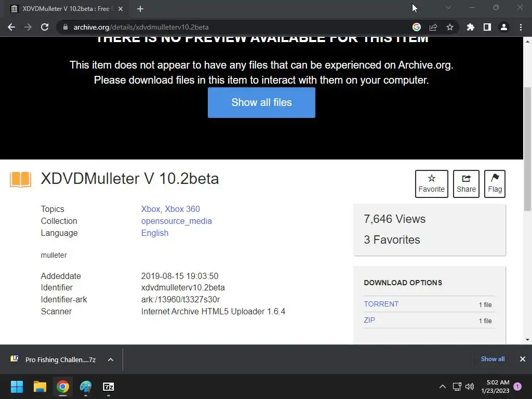Screen dimensions: 532x399
Task: Open a new browser tab
Action: (x=140, y=9)
